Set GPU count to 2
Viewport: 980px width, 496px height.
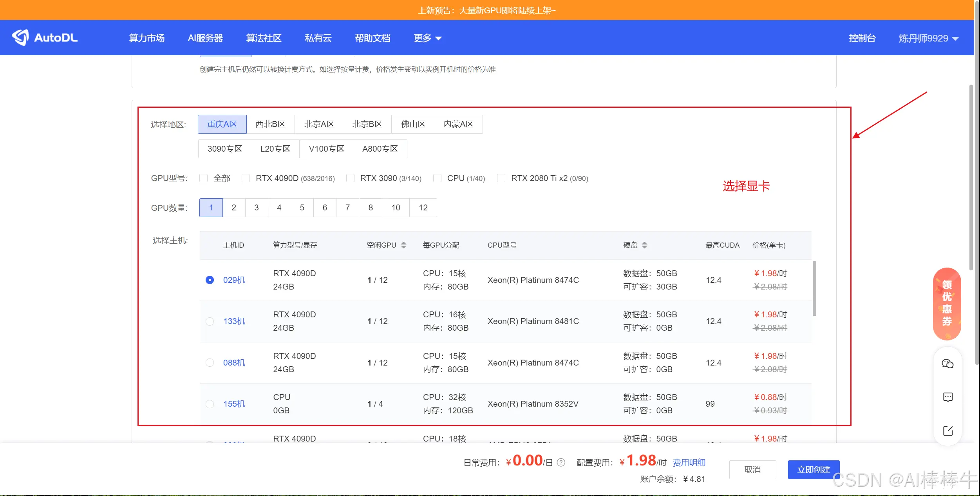click(x=234, y=208)
